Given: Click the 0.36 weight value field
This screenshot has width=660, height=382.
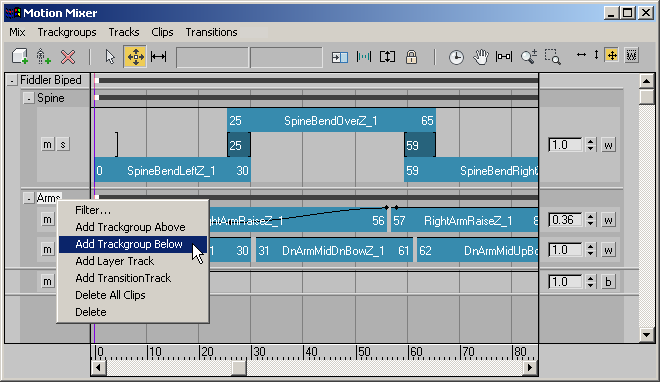Looking at the screenshot, I should coord(565,220).
